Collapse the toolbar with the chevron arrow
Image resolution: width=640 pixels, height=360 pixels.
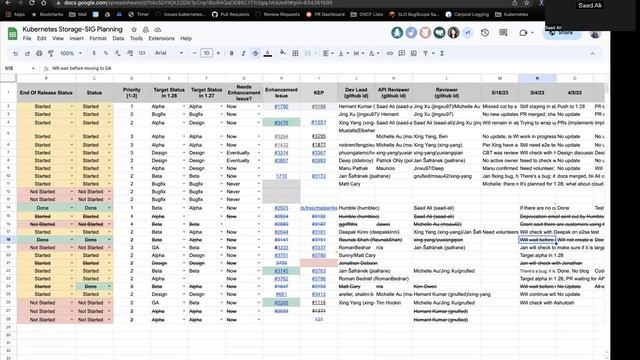(592, 53)
